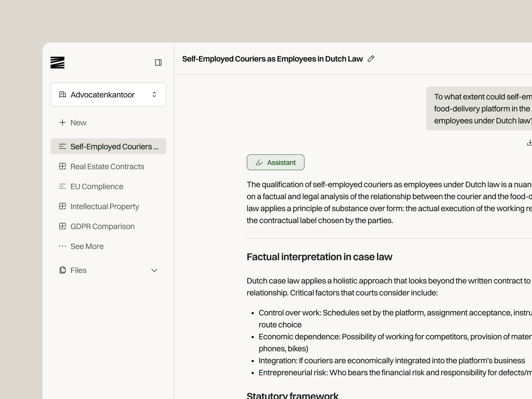Open Real Estate Contracts
The height and width of the screenshot is (399, 532).
coord(108,167)
